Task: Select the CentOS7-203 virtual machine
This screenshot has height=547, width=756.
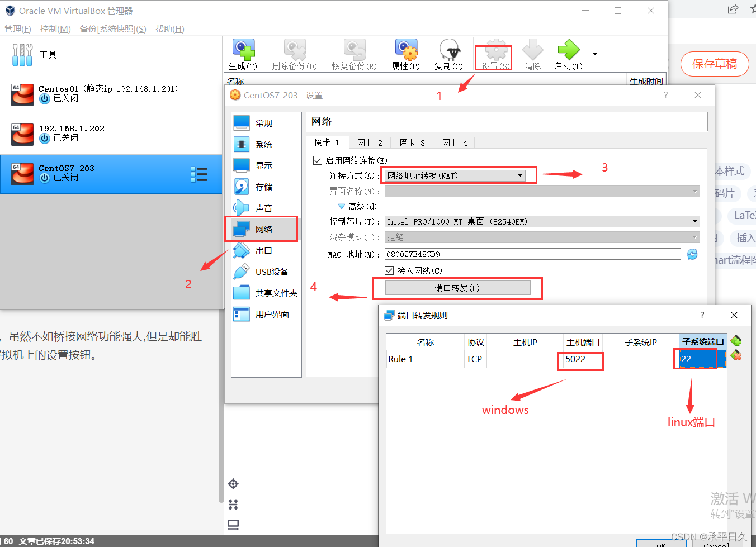Action: pyautogui.click(x=111, y=174)
